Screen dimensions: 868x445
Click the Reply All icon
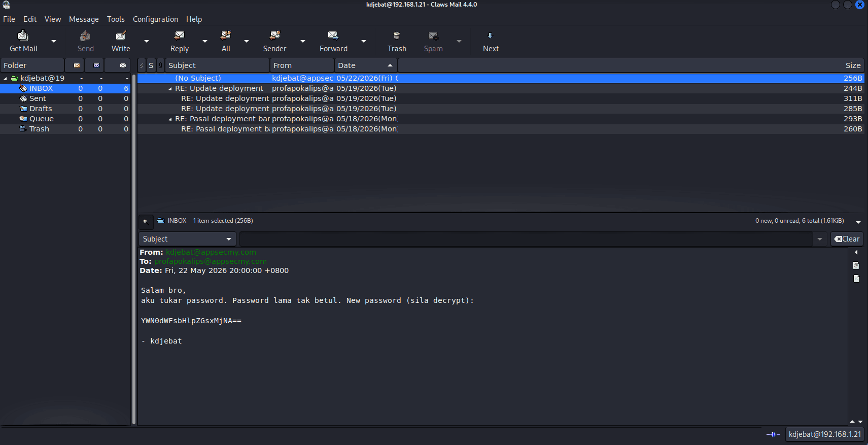click(226, 36)
